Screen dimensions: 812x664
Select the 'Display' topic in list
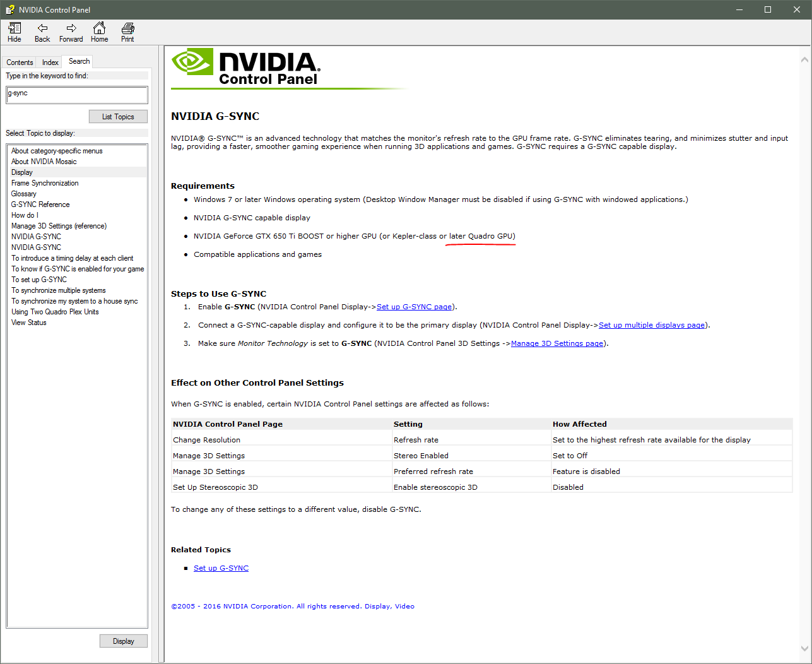(22, 172)
